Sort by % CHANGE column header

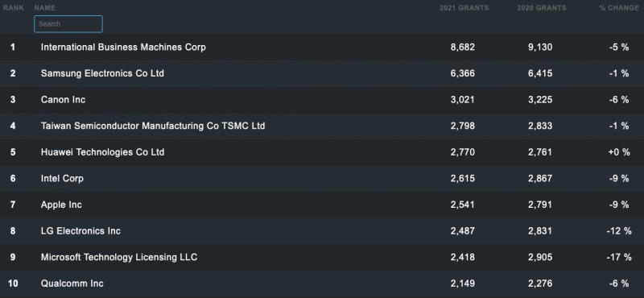click(619, 8)
